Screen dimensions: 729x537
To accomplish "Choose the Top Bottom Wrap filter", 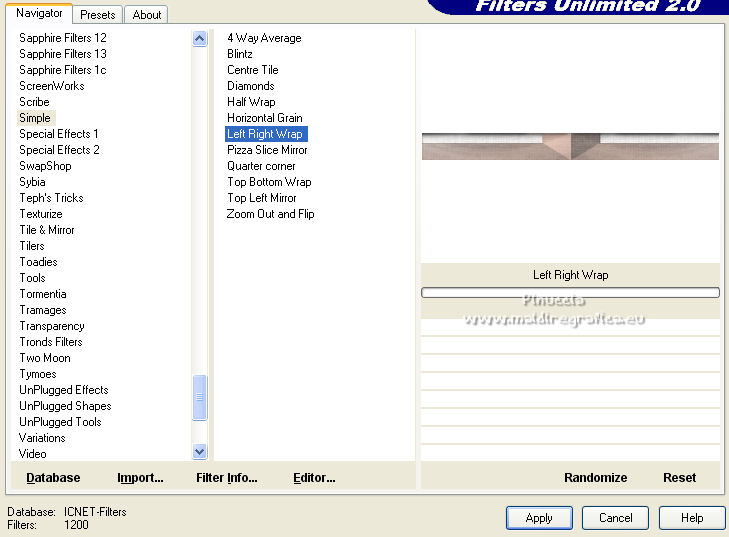I will (x=269, y=182).
